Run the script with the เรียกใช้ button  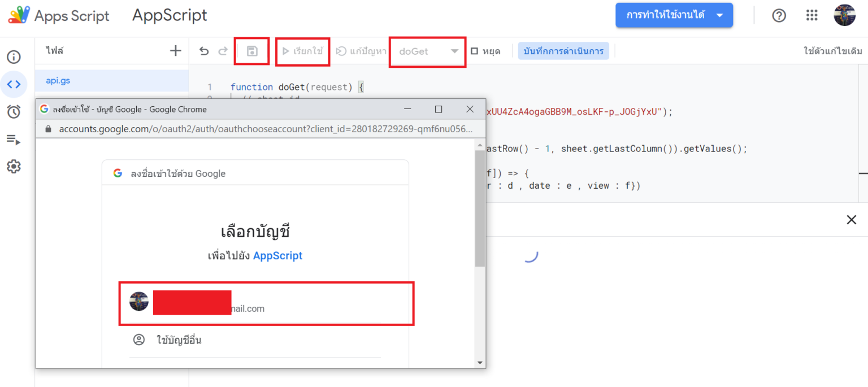click(302, 51)
